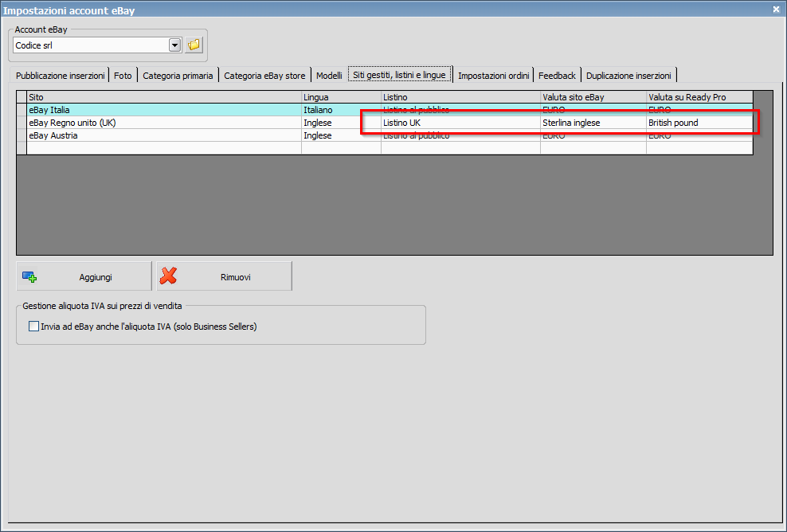The image size is (787, 532).
Task: Click Inglese cell in the UK row
Action: tap(341, 123)
